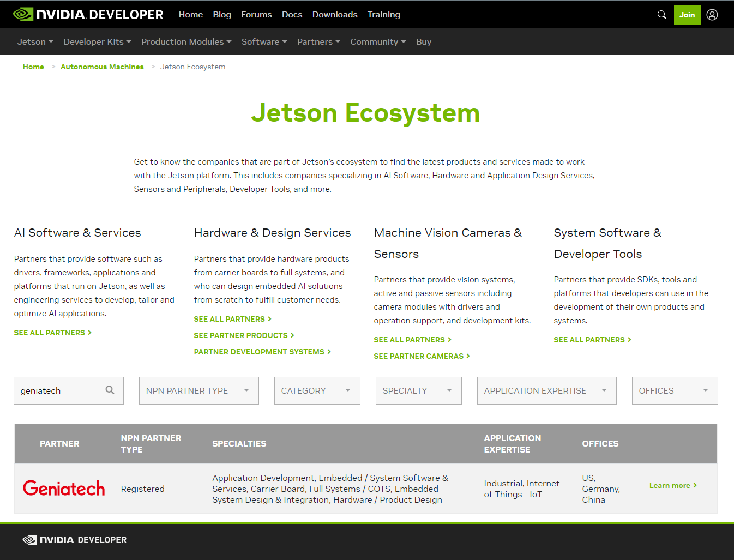
Task: Click the NPN PARTNER TYPE column header
Action: [x=151, y=444]
